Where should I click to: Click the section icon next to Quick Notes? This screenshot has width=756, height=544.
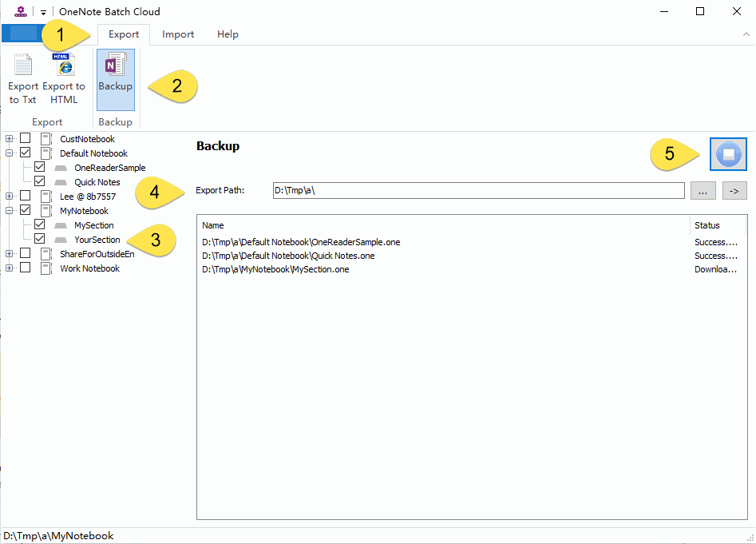click(61, 181)
